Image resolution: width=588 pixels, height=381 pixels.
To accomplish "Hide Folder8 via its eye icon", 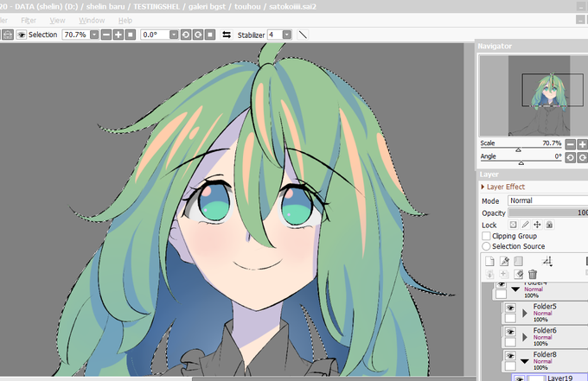I will pyautogui.click(x=510, y=356).
